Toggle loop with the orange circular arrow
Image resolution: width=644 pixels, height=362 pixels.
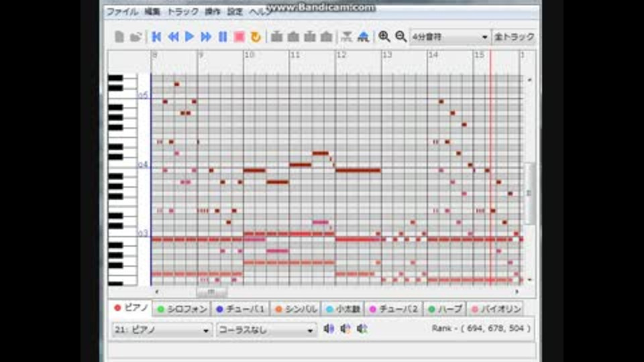[256, 37]
